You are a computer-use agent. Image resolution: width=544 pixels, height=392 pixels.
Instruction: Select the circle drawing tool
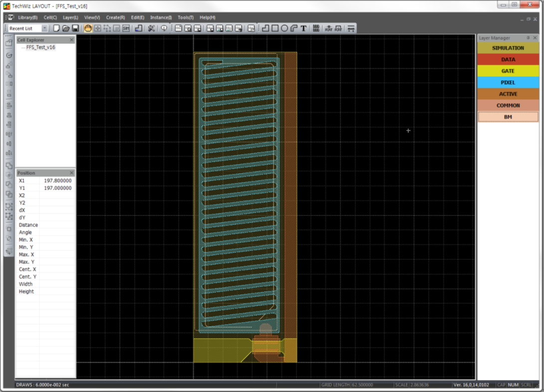(x=284, y=28)
